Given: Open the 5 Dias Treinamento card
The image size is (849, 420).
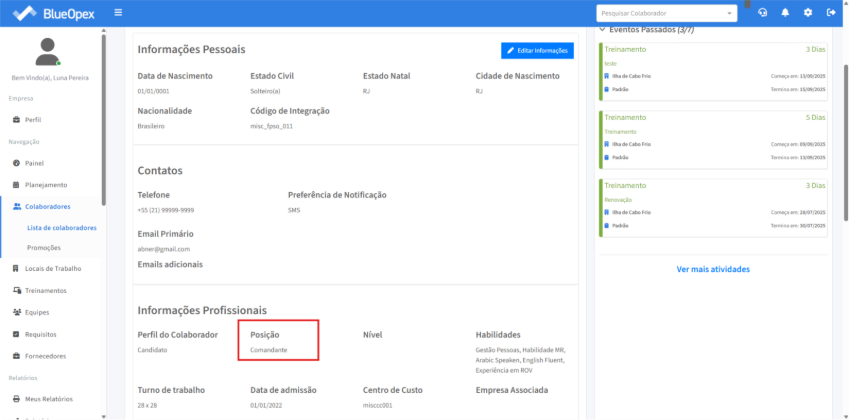Looking at the screenshot, I should pyautogui.click(x=714, y=139).
